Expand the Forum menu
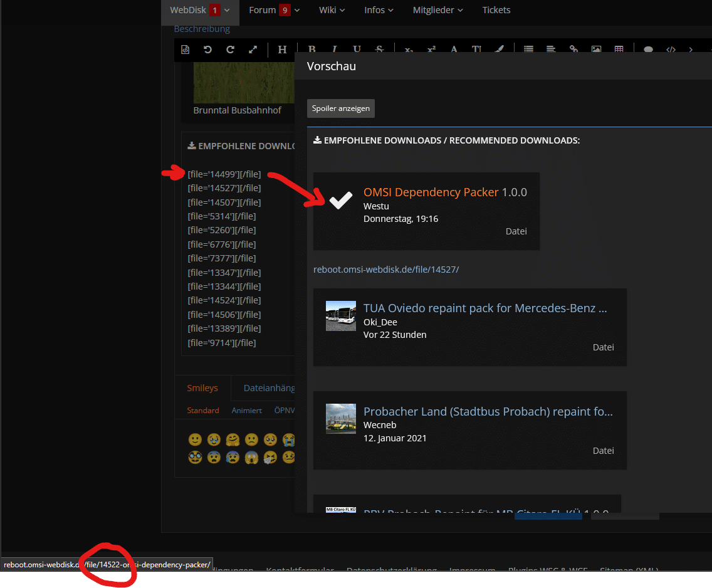The height and width of the screenshot is (588, 712). 274,10
